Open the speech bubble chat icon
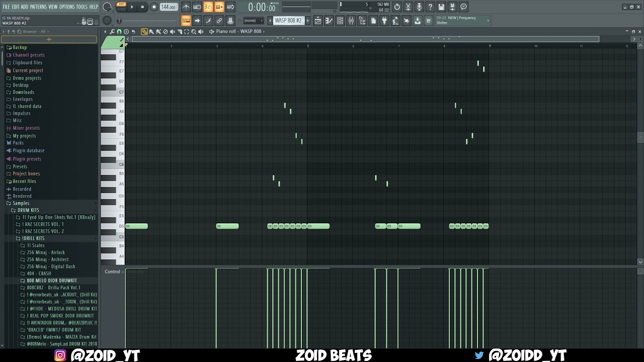This screenshot has width=644, height=362. (x=463, y=7)
